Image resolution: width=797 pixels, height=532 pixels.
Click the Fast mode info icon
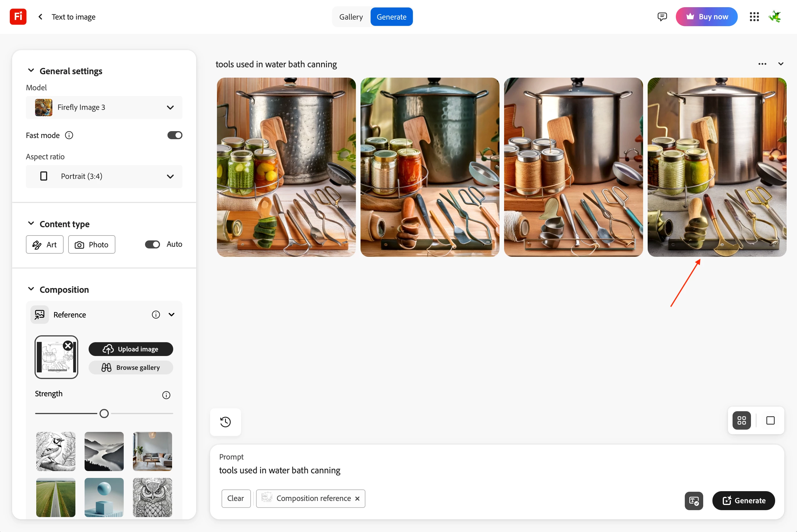click(x=69, y=135)
